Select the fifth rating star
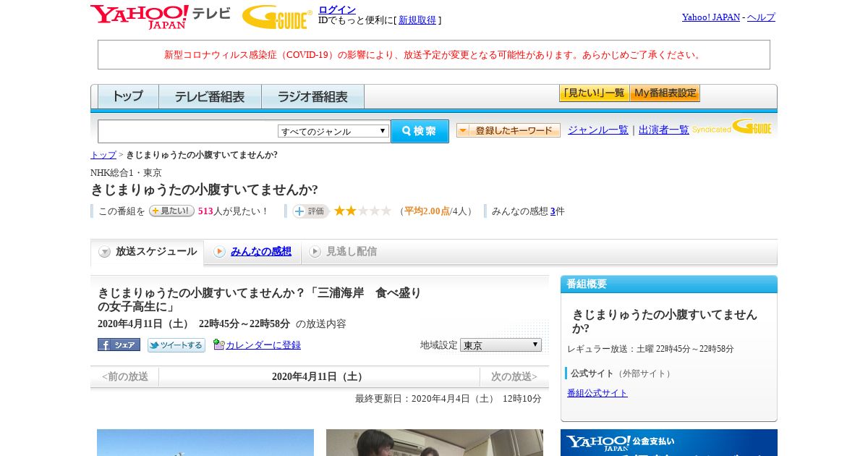The width and height of the screenshot is (868, 456). (386, 211)
